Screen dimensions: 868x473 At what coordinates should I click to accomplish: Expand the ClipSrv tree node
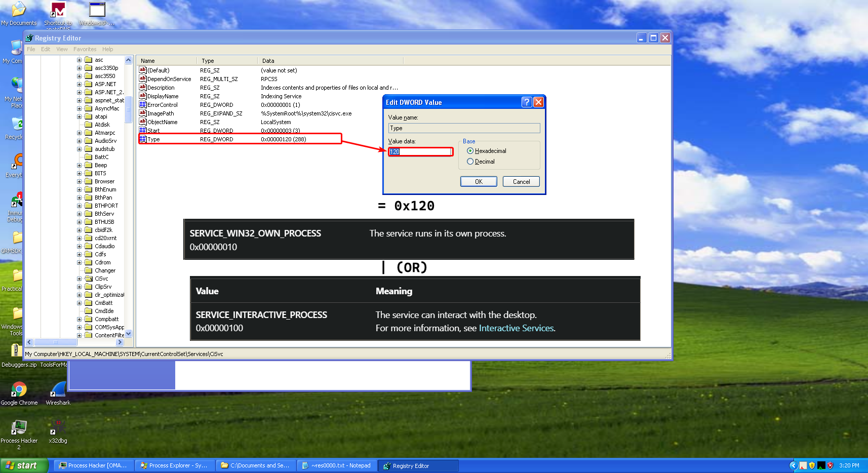[79, 287]
